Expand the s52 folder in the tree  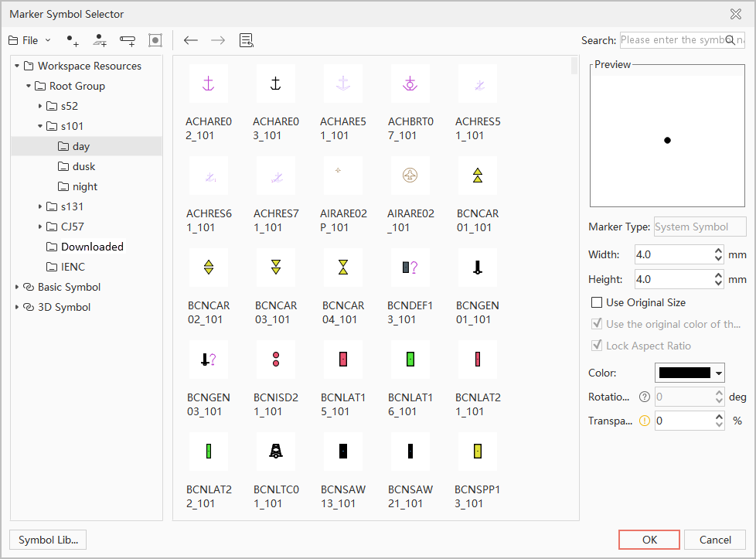[x=41, y=106]
